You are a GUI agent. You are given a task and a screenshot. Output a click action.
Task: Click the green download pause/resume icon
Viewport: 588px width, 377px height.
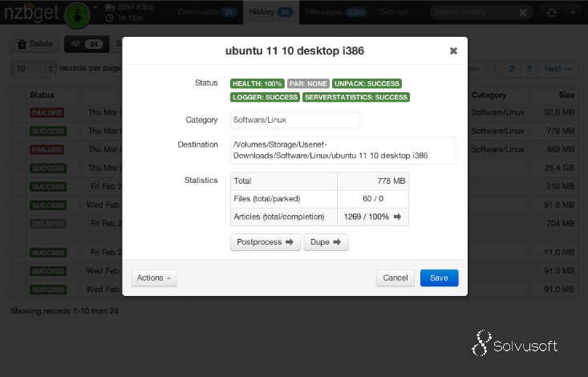click(77, 15)
